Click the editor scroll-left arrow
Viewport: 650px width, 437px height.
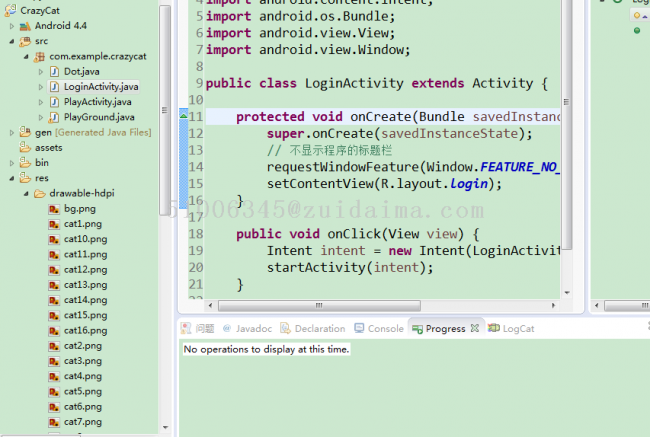[211, 306]
